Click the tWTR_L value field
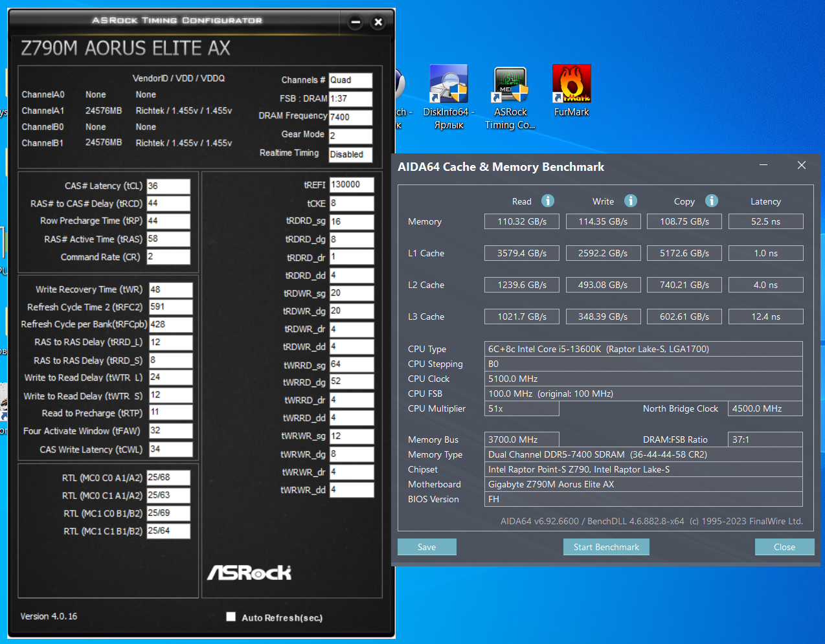Screen dimensions: 825x644 171,377
